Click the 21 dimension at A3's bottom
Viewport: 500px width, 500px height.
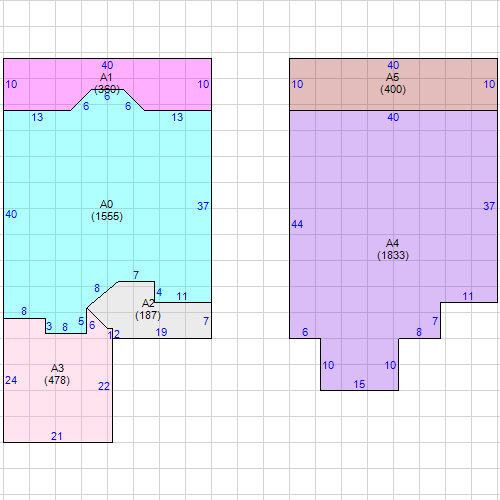[x=57, y=436]
